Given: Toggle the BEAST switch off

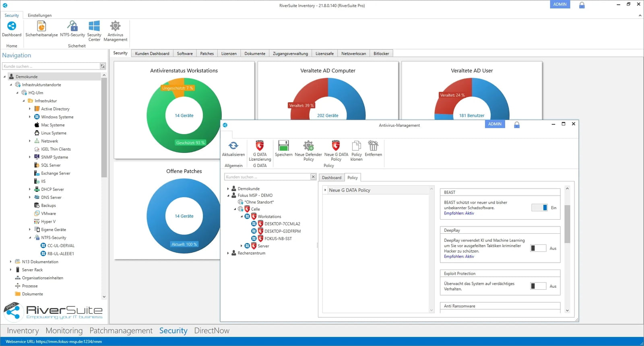Looking at the screenshot, I should click(539, 208).
